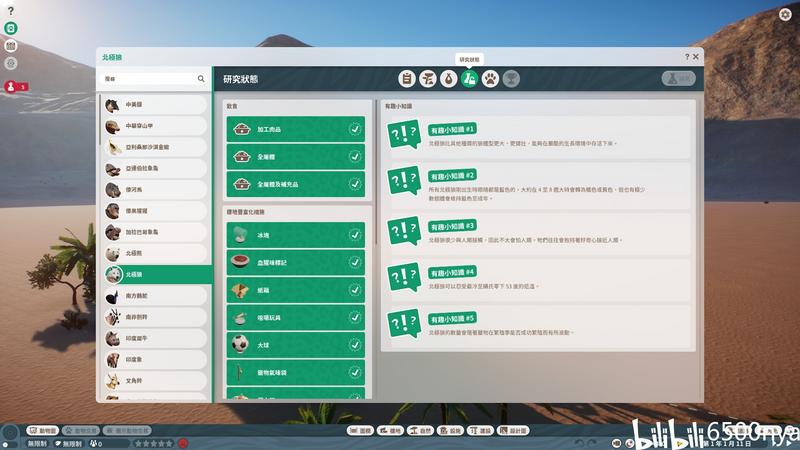Click the checkmark on 加工肉品 row
800x450 pixels.
click(x=355, y=129)
